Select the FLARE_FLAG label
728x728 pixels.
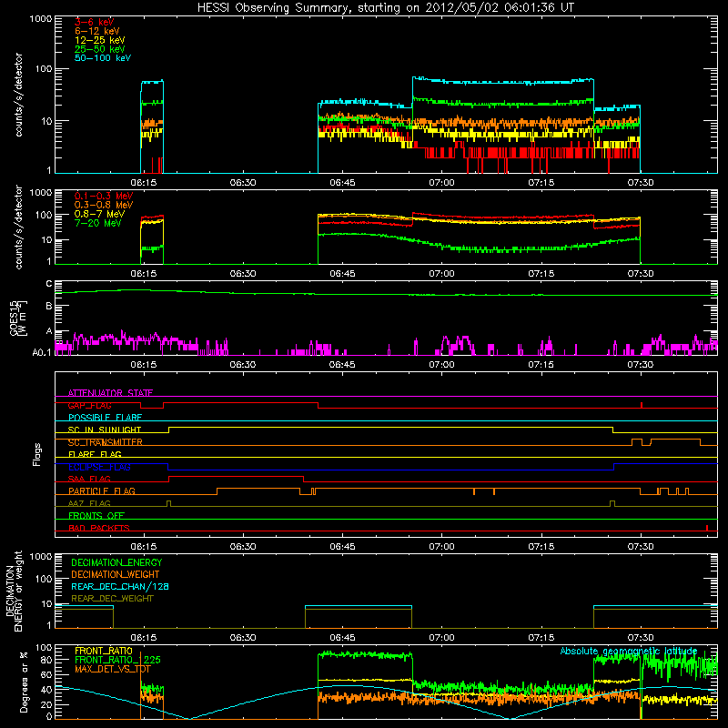coord(95,454)
